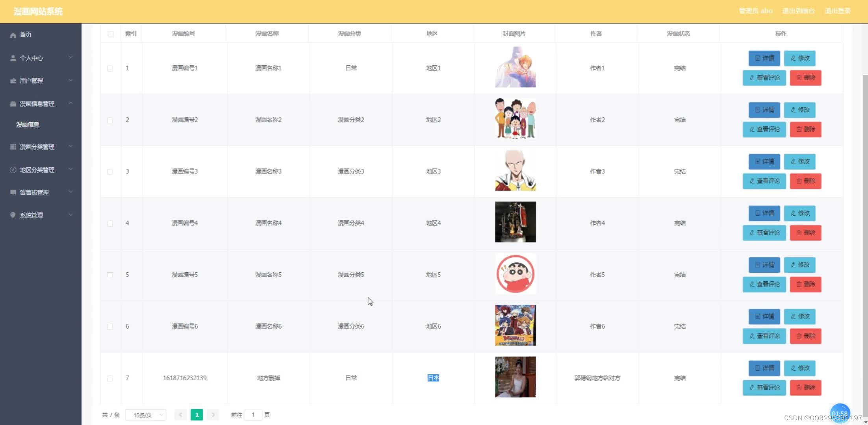
Task: Expand the 系统管理 chevron
Action: coord(70,215)
